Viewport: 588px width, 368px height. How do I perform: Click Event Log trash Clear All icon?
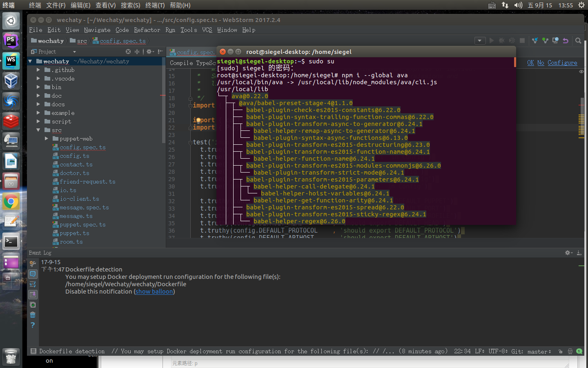point(33,315)
